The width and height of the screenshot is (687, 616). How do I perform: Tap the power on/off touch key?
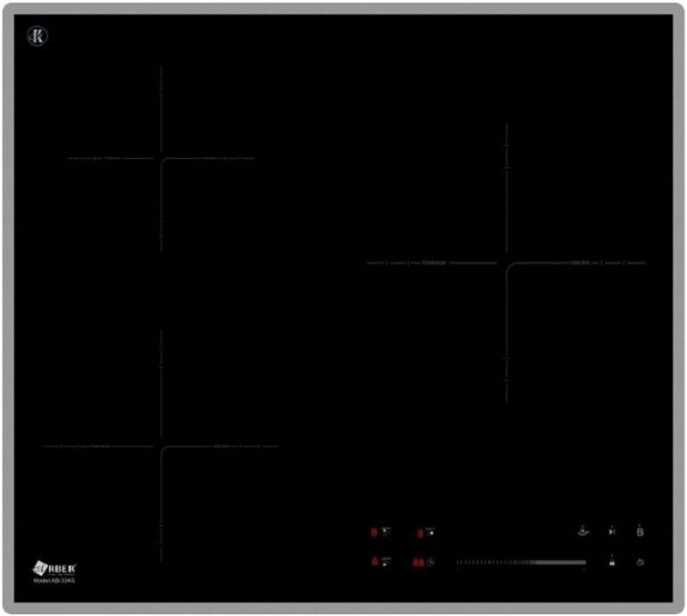pyautogui.click(x=640, y=562)
